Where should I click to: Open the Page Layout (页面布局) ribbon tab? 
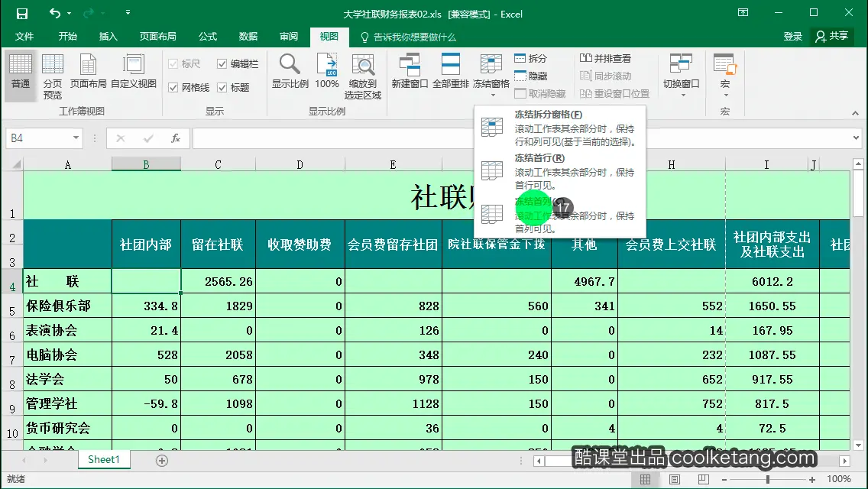157,37
